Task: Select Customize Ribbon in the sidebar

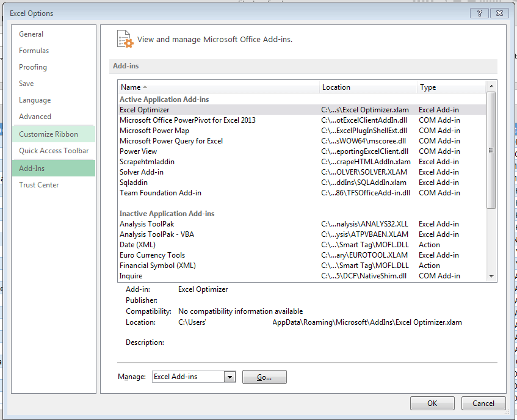Action: [x=54, y=134]
